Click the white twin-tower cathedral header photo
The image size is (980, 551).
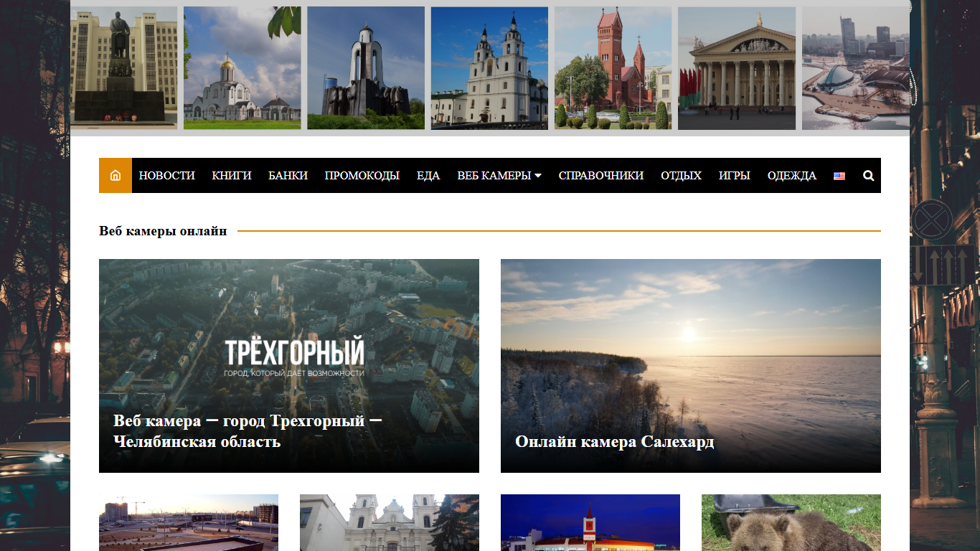pos(489,68)
